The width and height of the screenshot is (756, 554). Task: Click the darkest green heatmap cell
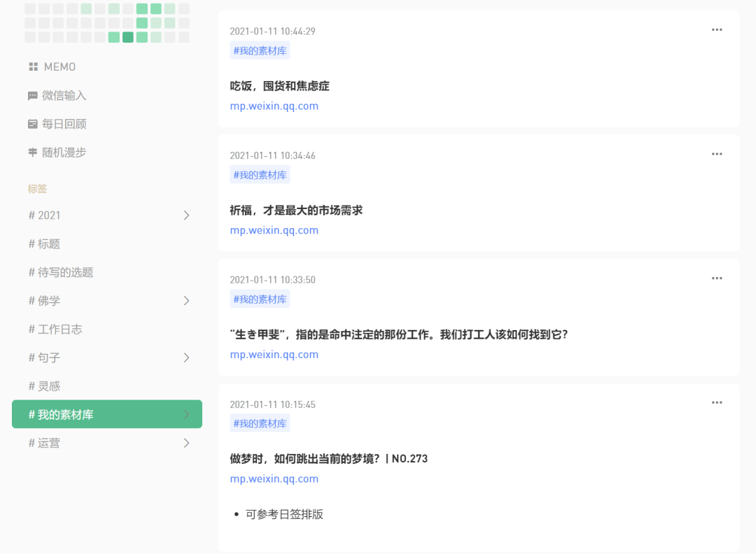[128, 37]
